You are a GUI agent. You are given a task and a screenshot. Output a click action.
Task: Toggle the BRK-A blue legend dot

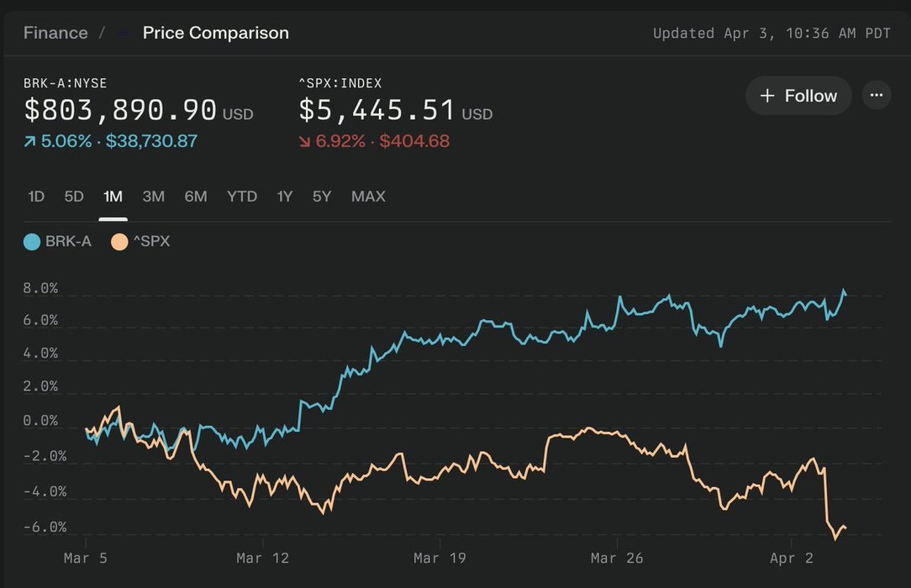32,242
